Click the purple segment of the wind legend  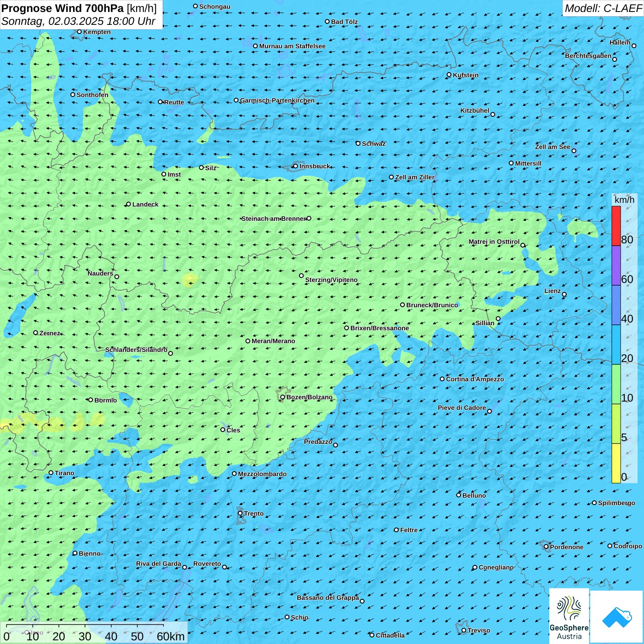point(616,265)
